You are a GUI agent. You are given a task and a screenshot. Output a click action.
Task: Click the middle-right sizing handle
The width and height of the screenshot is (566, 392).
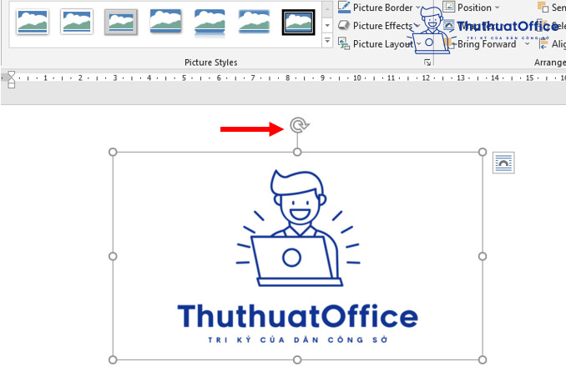coord(483,256)
